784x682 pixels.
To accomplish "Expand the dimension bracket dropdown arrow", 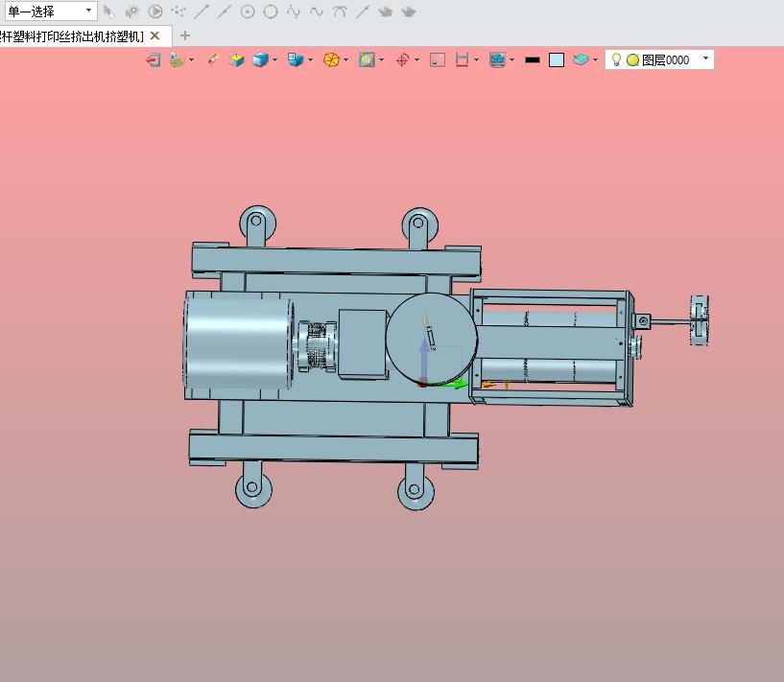I will 476,60.
